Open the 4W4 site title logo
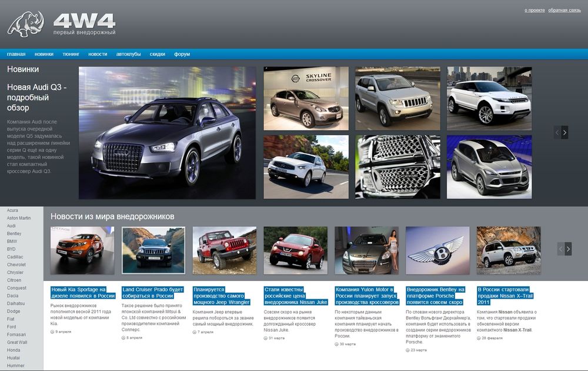This screenshot has height=371, width=588. click(84, 24)
